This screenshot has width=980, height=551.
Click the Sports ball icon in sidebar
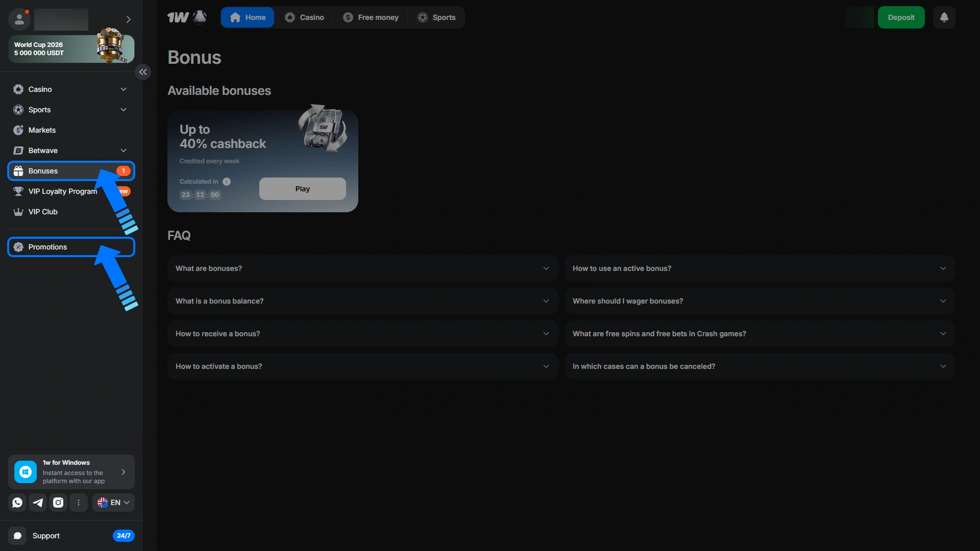(18, 110)
